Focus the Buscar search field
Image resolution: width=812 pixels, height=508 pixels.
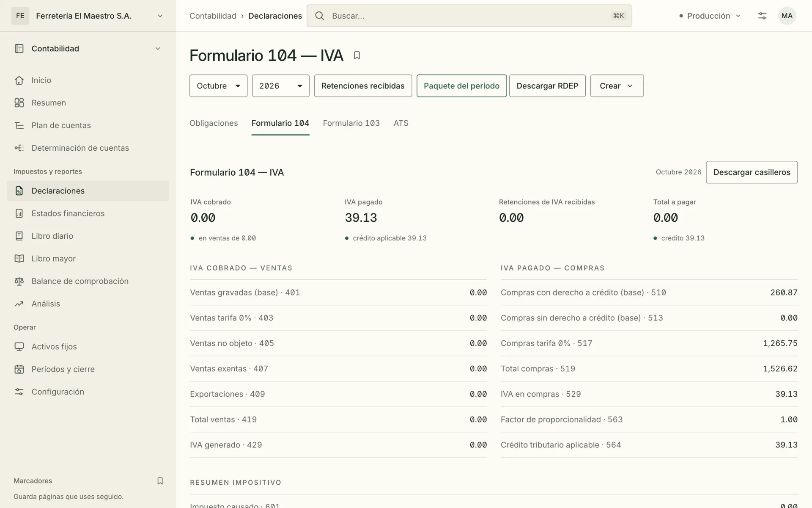pos(469,16)
